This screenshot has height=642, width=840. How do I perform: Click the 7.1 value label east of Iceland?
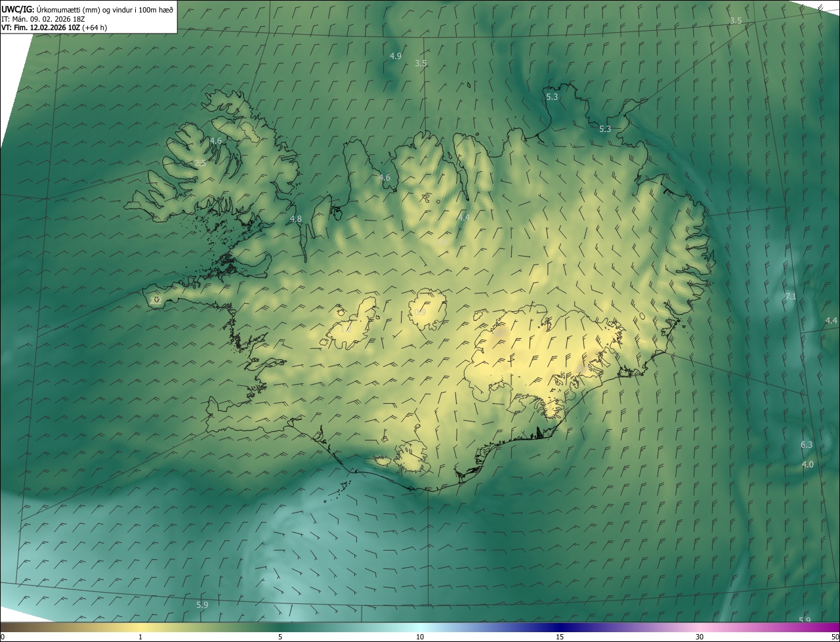791,297
